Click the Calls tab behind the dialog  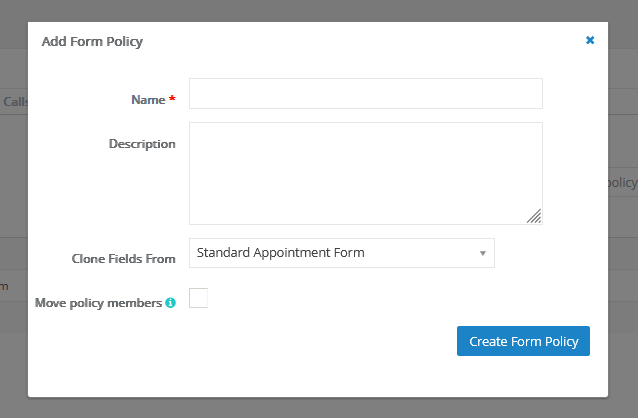pos(14,101)
